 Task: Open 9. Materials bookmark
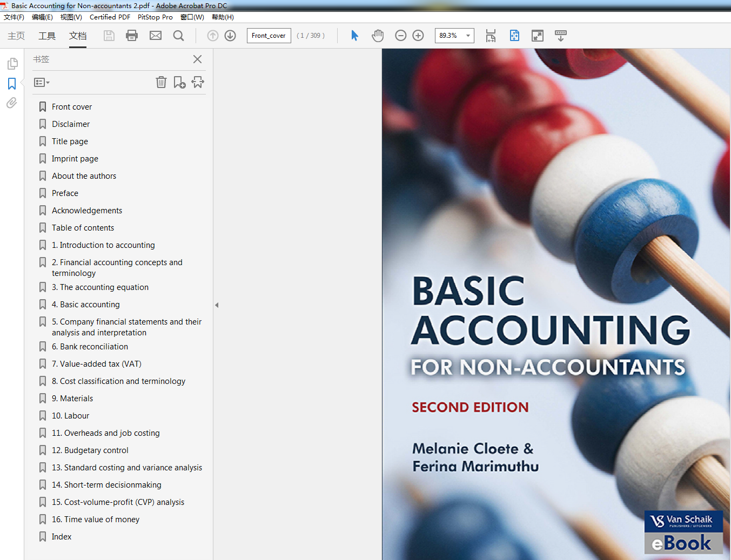(72, 399)
